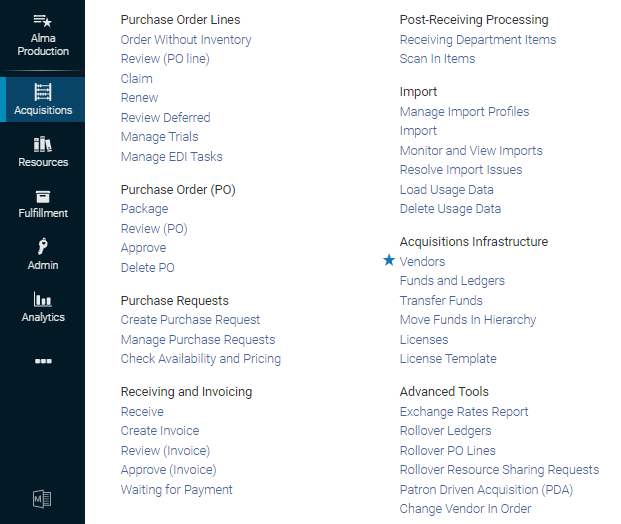Open Scan In Items

pyautogui.click(x=437, y=59)
